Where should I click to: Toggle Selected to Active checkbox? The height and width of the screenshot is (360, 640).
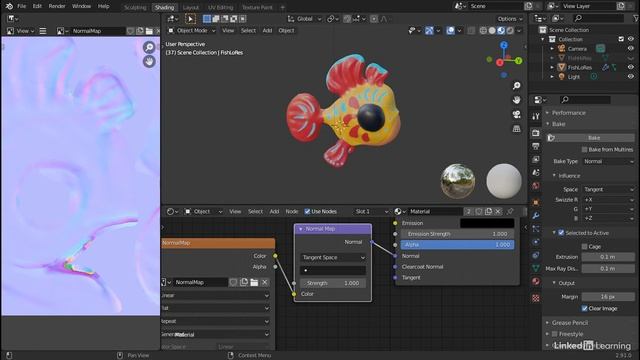click(x=561, y=233)
